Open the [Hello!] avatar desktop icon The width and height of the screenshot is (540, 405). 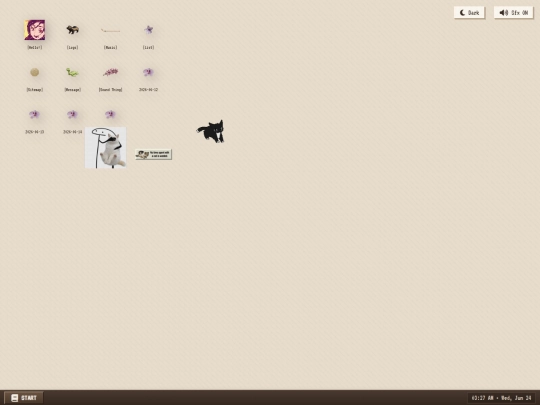point(34,30)
